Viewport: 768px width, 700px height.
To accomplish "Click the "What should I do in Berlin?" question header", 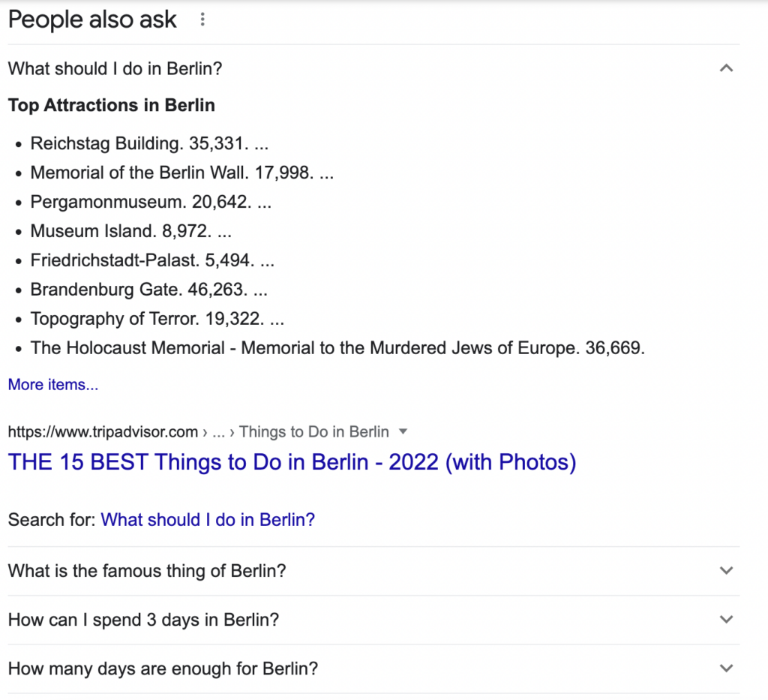I will (115, 68).
